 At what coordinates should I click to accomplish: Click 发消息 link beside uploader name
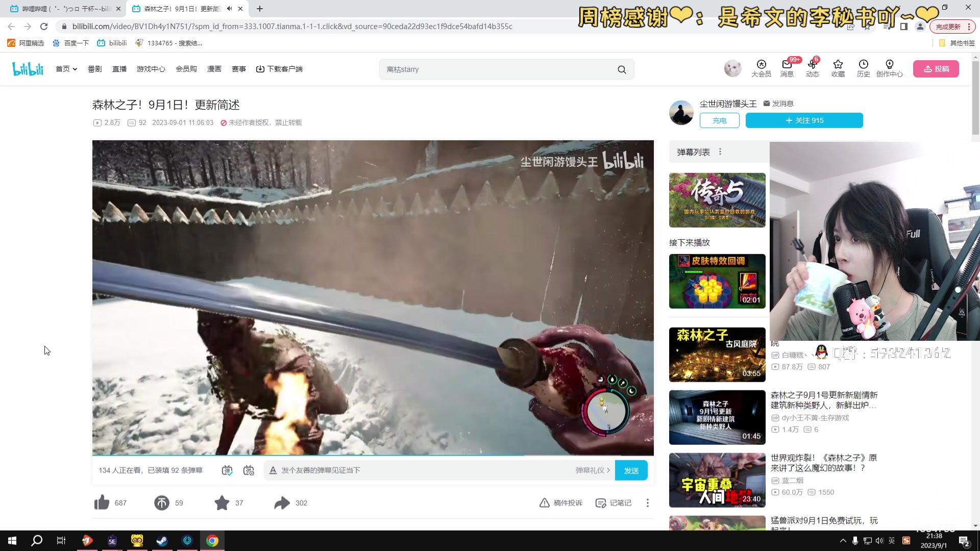click(x=778, y=104)
